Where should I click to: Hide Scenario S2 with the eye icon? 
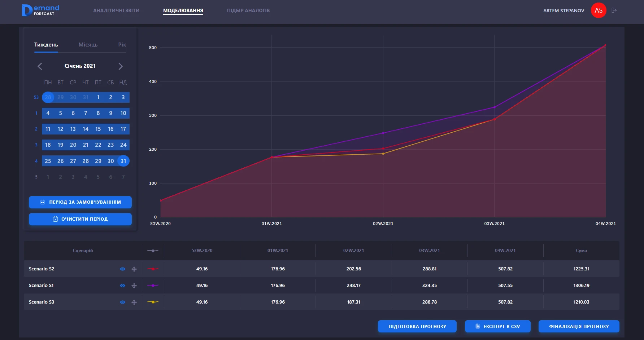pyautogui.click(x=122, y=269)
